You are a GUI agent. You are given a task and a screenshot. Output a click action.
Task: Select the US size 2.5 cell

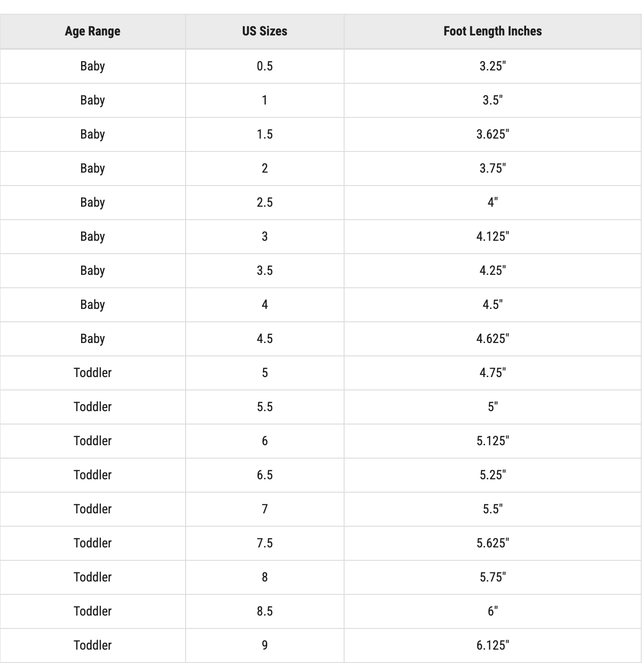coord(264,203)
